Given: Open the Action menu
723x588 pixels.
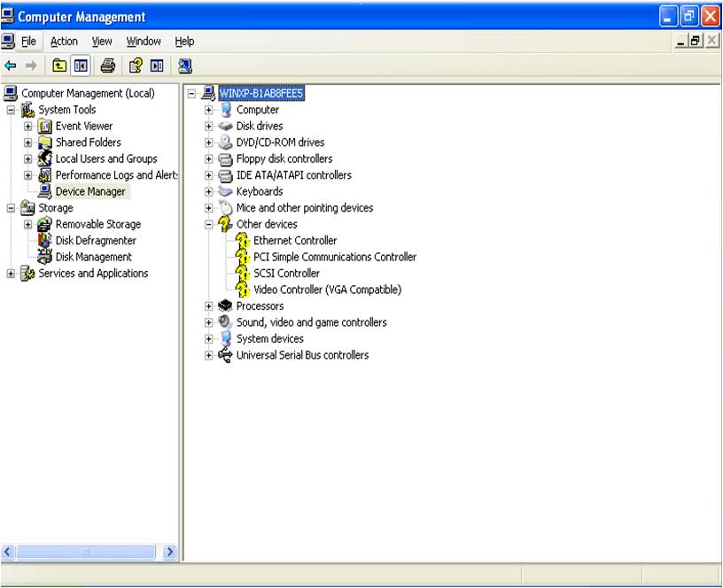Looking at the screenshot, I should [x=64, y=42].
